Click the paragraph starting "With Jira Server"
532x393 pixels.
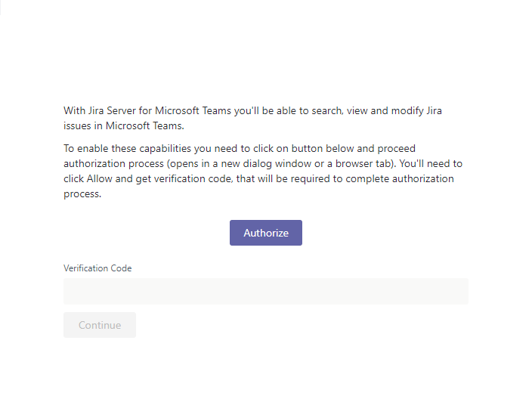point(252,118)
